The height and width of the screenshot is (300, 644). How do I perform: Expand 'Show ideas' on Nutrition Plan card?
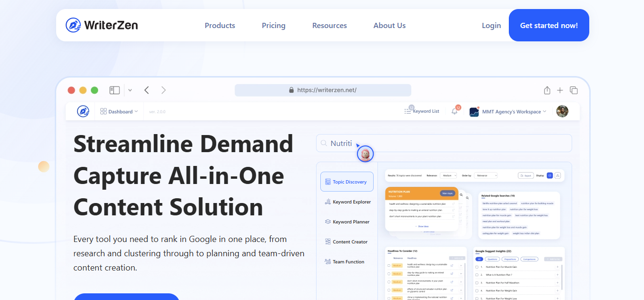tap(422, 226)
